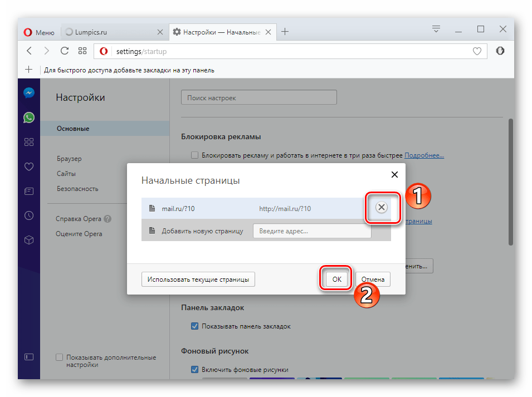Toggle show advanced settings checkbox
Viewport: 532px width, 397px height.
(x=60, y=357)
